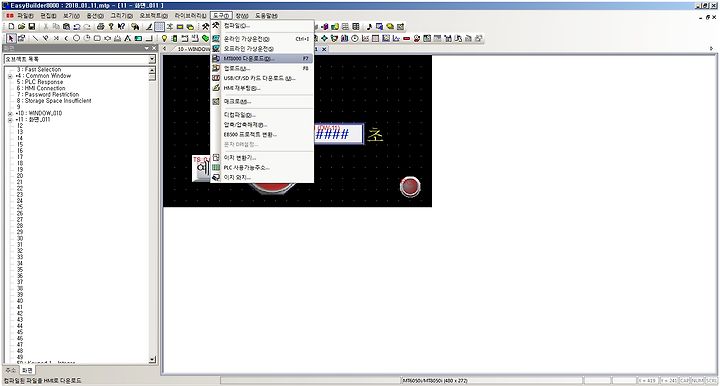Select '5 : PLC Response' tree item
The width and height of the screenshot is (720, 386).
pos(40,82)
